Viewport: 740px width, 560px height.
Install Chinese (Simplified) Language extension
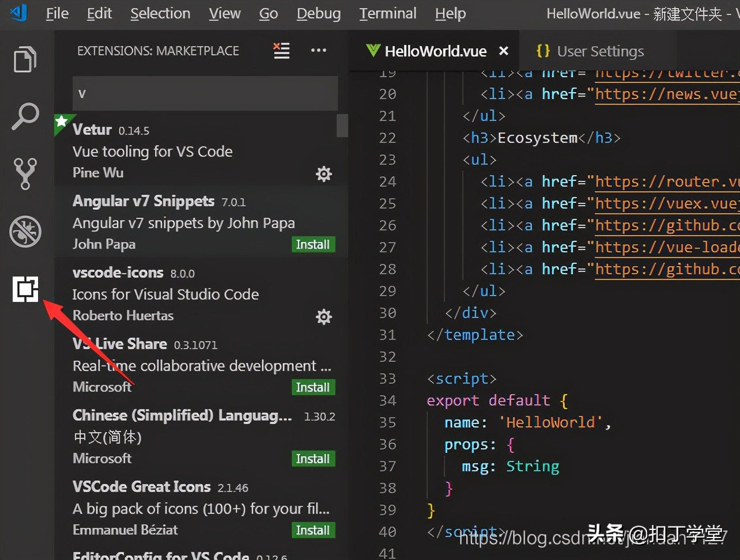(313, 459)
